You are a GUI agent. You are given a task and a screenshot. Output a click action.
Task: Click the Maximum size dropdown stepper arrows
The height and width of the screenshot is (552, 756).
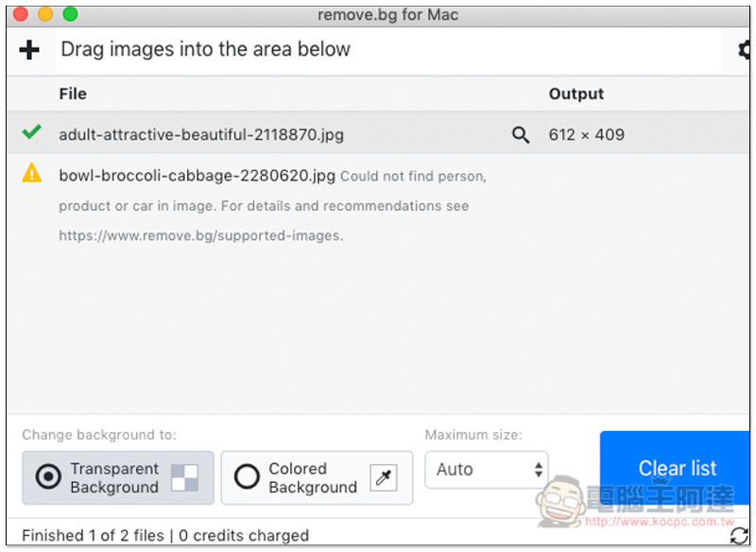pos(539,470)
